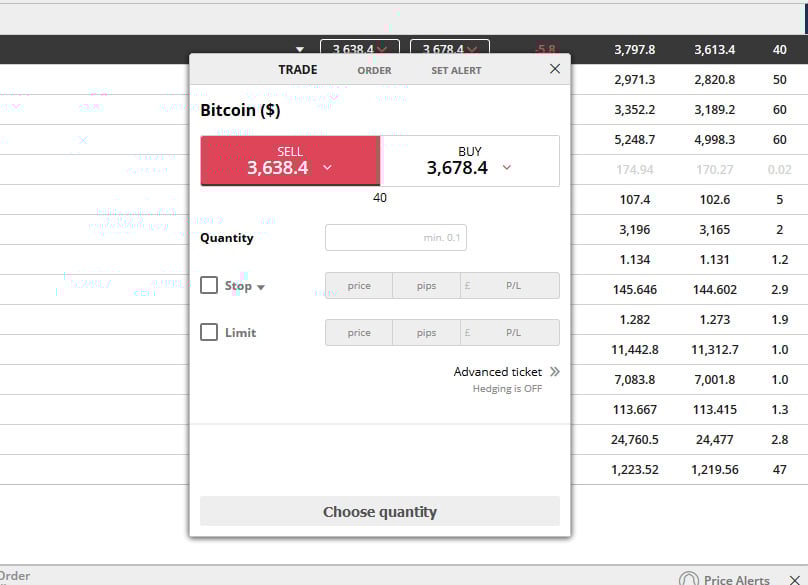
Task: Click the 1.131 table cell
Action: 715,260
